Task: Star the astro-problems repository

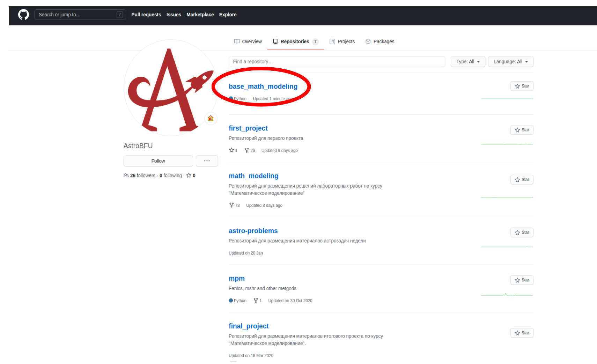Action: tap(522, 233)
